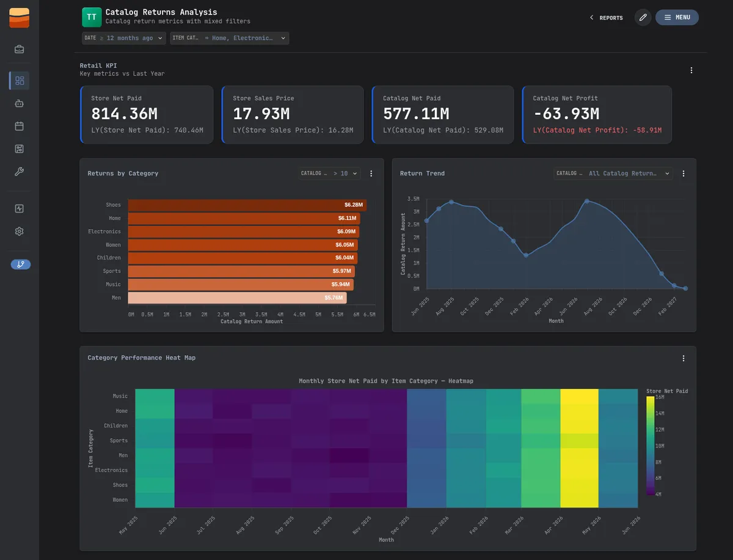733x560 pixels.
Task: Open the briefcase sidebar icon
Action: pyautogui.click(x=19, y=49)
